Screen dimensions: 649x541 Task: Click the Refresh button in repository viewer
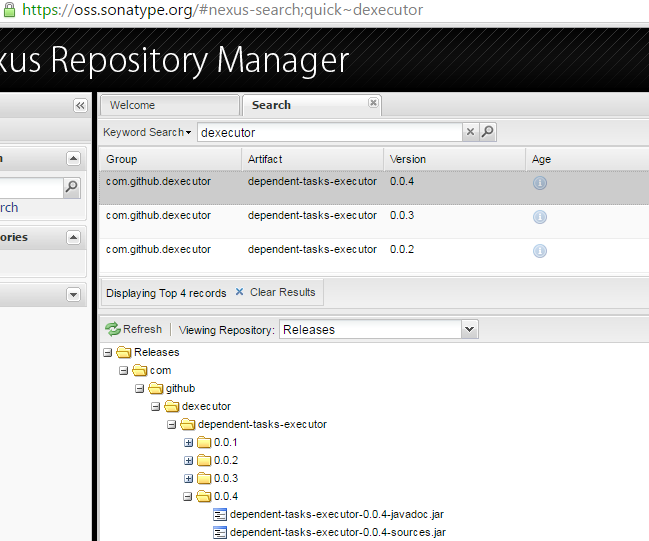[133, 329]
